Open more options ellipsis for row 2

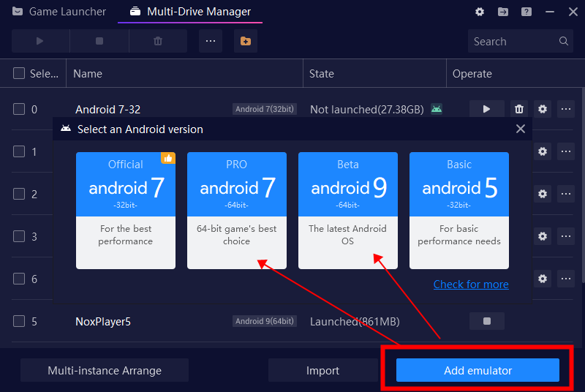click(x=566, y=194)
